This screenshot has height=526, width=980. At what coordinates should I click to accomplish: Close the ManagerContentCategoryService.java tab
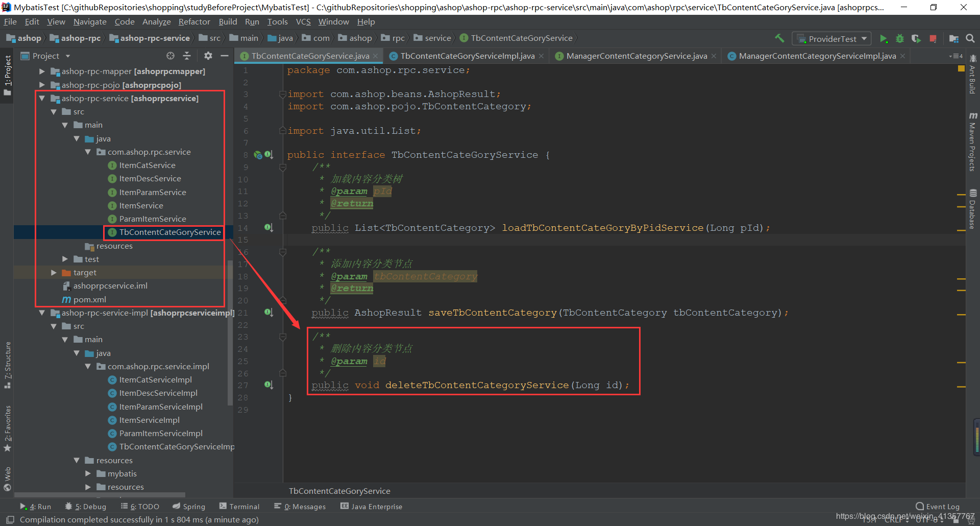pyautogui.click(x=714, y=56)
